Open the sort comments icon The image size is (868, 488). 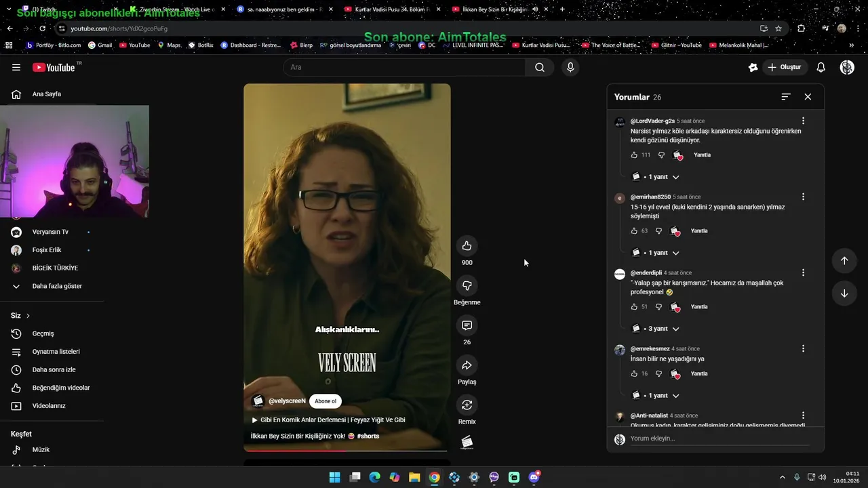tap(786, 97)
